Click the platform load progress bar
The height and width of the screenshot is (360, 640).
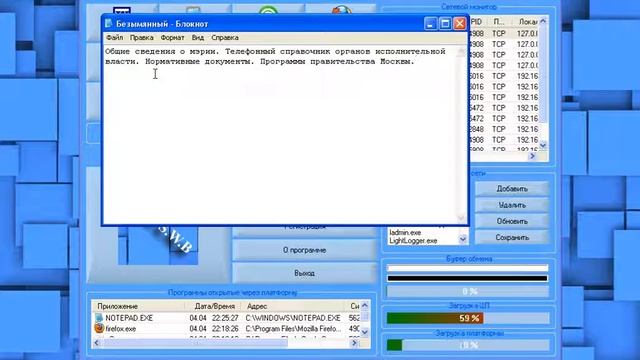(467, 345)
